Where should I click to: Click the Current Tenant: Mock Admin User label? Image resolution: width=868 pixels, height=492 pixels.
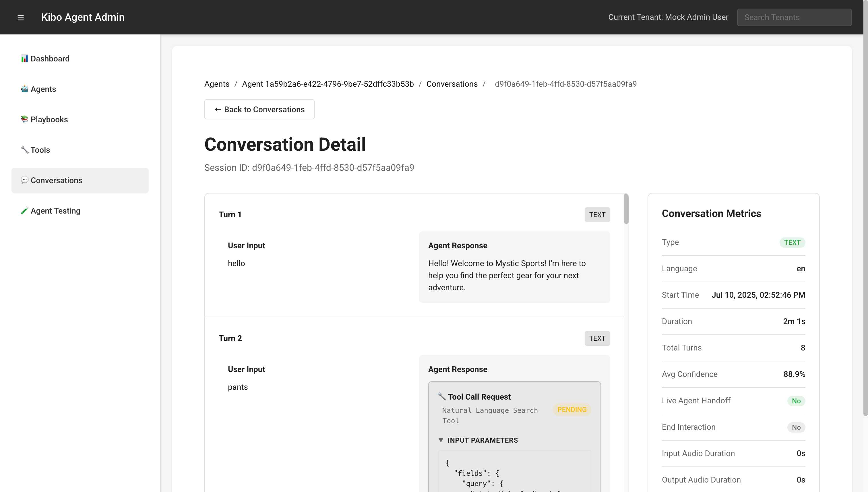[668, 17]
